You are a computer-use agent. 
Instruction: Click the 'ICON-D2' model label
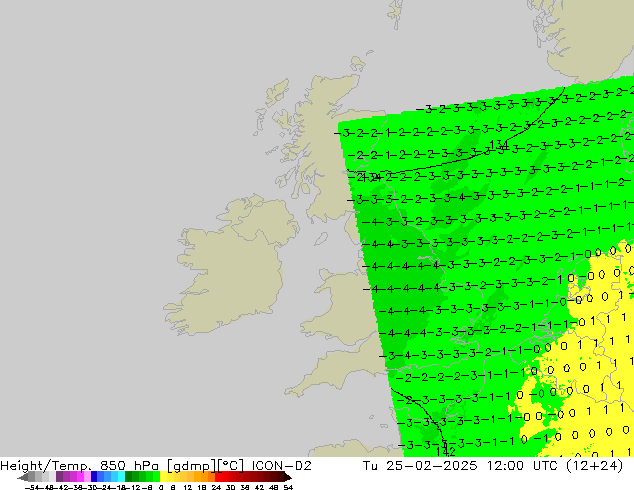coord(282,466)
